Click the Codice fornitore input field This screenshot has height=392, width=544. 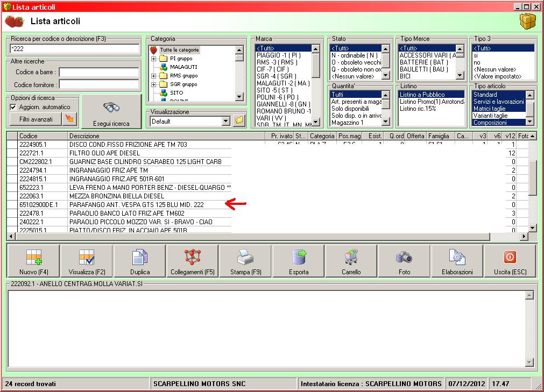[x=99, y=84]
